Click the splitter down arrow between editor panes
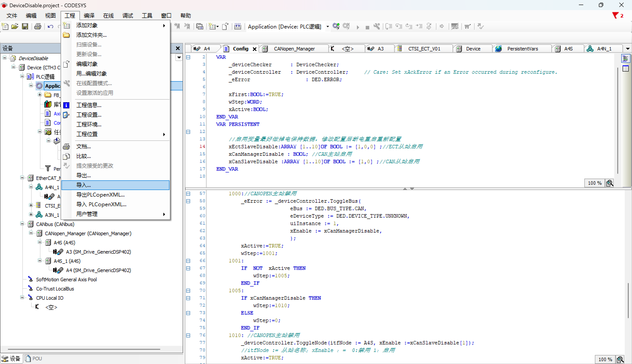 point(412,189)
